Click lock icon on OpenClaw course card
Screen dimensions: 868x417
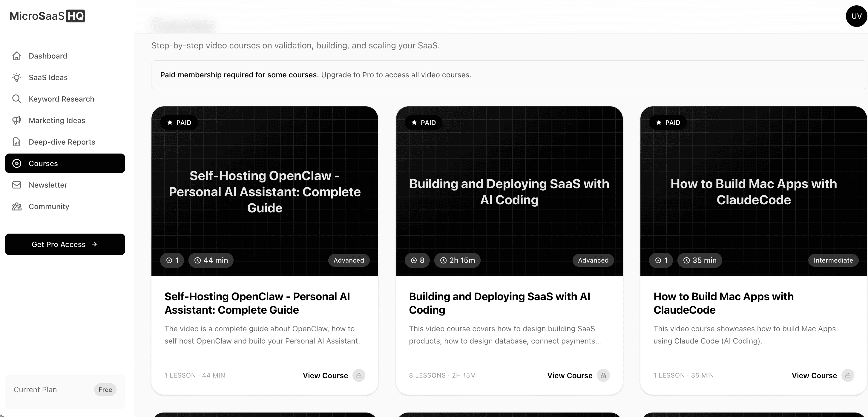(x=359, y=375)
